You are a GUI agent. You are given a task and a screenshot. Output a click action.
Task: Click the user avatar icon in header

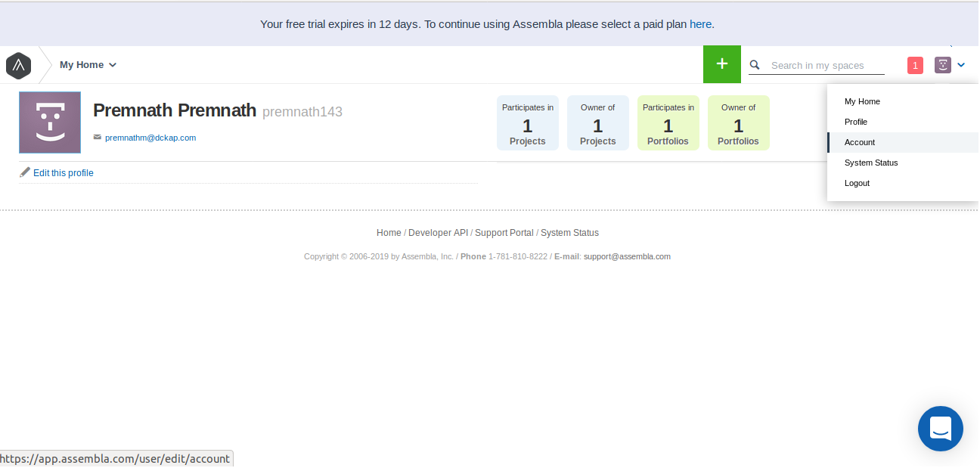coord(942,65)
